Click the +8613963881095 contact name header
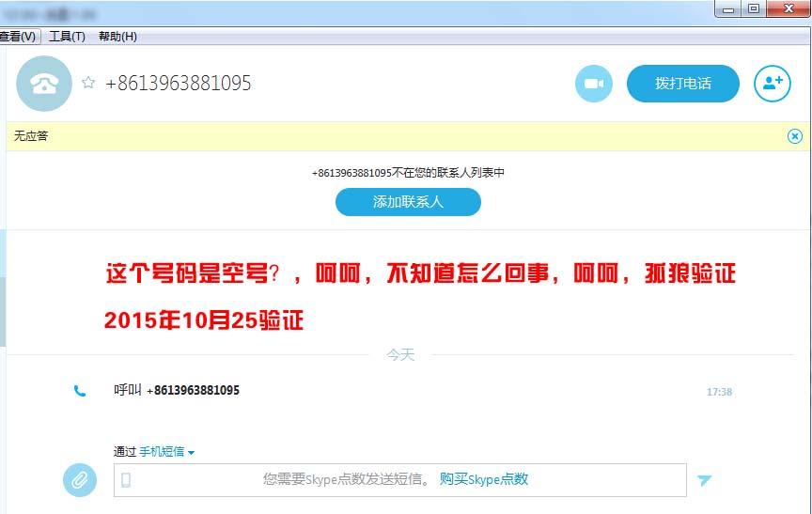This screenshot has height=514, width=812. pos(179,83)
